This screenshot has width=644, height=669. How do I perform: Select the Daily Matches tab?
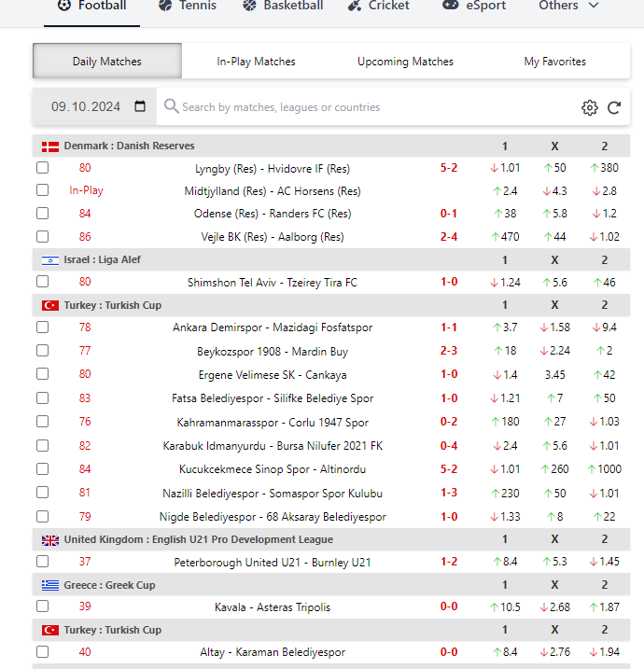pyautogui.click(x=107, y=61)
